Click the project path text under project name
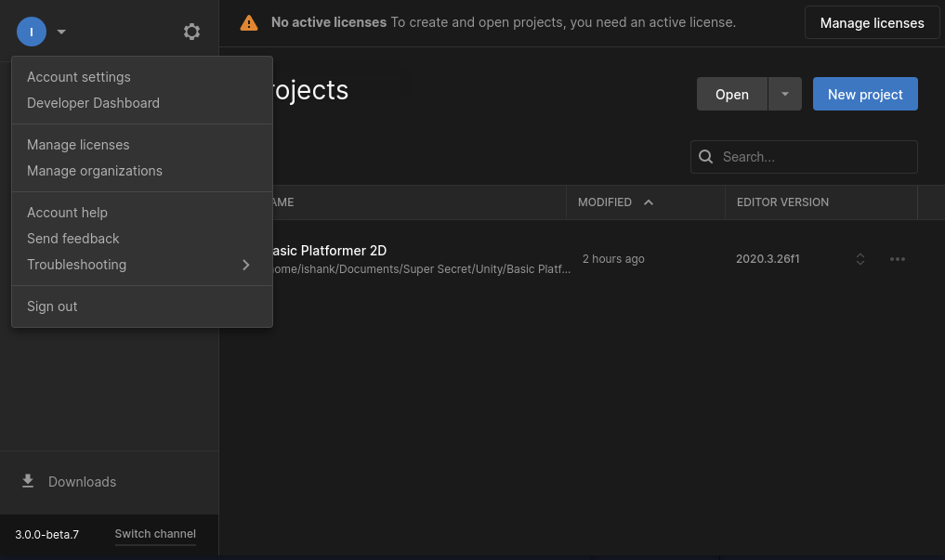Screen dimensions: 945x560 pyautogui.click(x=421, y=269)
